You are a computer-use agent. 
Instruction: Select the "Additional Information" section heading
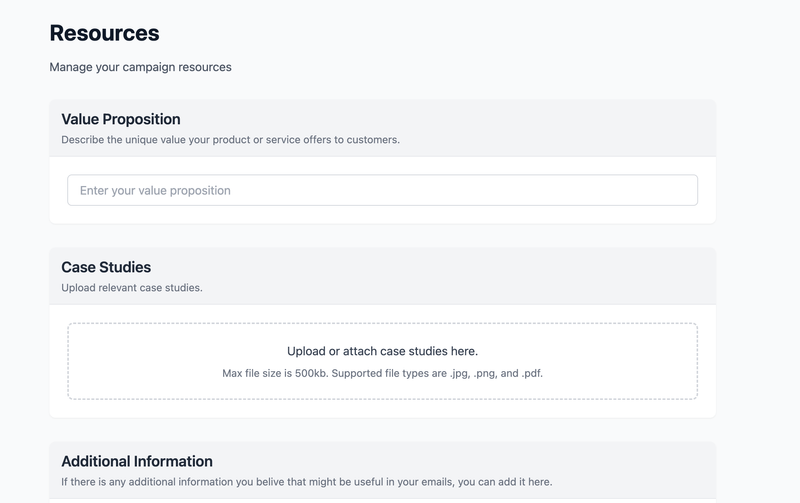point(137,461)
